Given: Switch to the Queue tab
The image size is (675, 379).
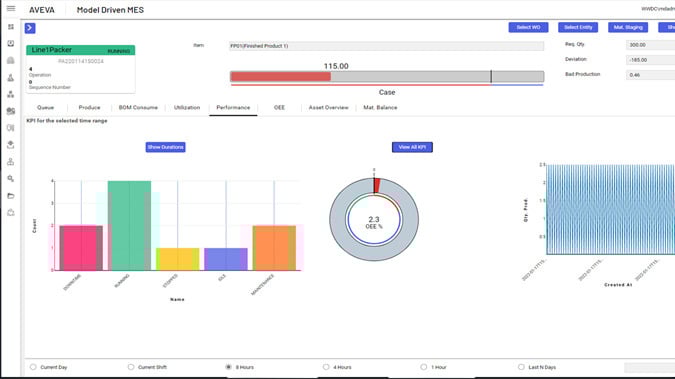Looking at the screenshot, I should coord(46,108).
